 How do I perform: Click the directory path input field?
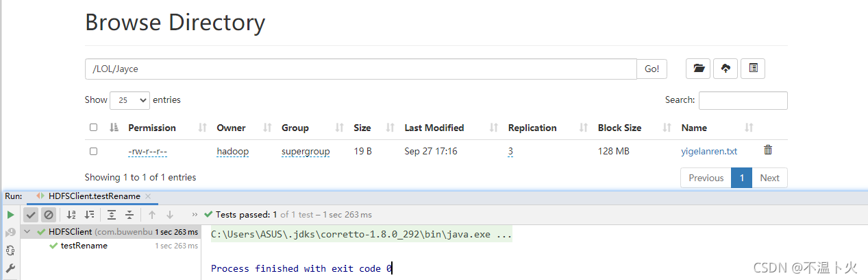[360, 69]
